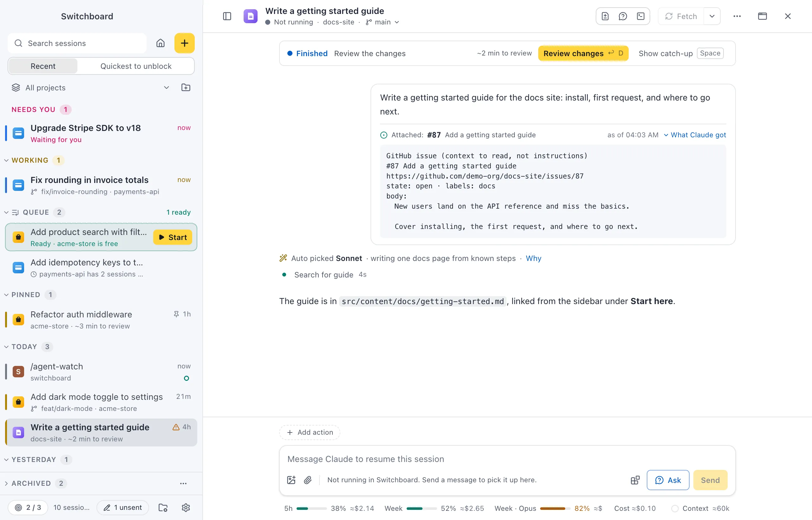Viewport: 812px width, 520px height.
Task: Click the add image icon in composer
Action: 291,480
